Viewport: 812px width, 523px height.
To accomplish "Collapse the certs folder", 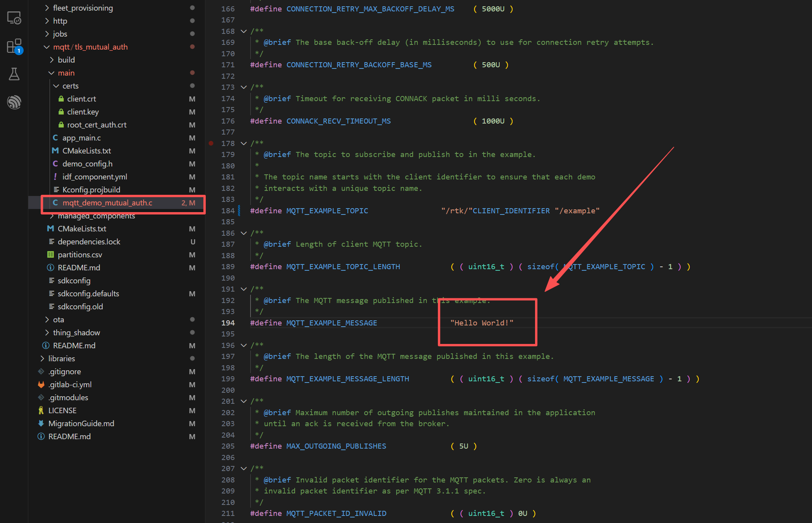I will click(56, 86).
